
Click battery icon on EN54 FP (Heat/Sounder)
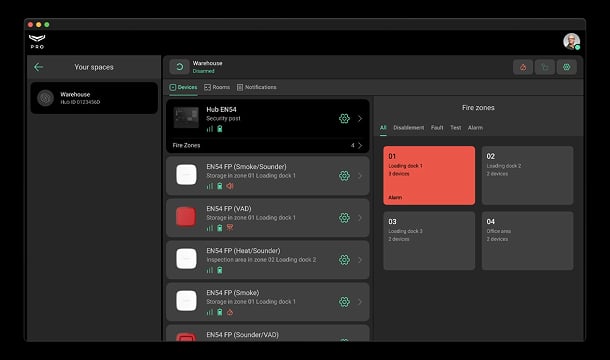220,270
